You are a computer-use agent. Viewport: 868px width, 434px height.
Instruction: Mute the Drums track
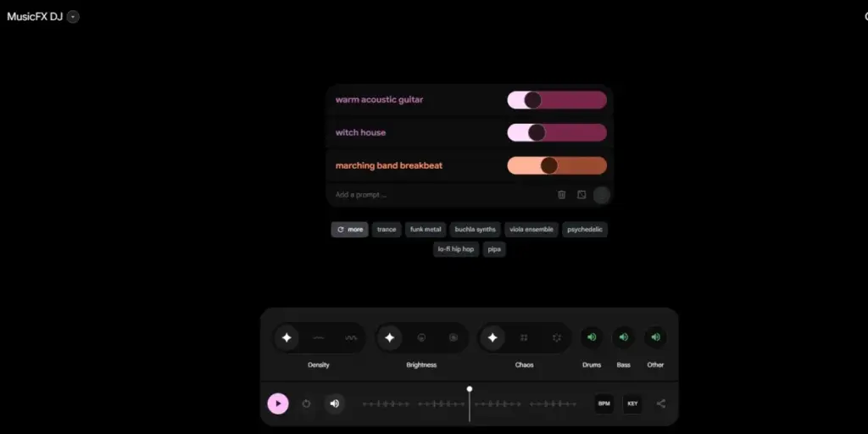tap(592, 337)
